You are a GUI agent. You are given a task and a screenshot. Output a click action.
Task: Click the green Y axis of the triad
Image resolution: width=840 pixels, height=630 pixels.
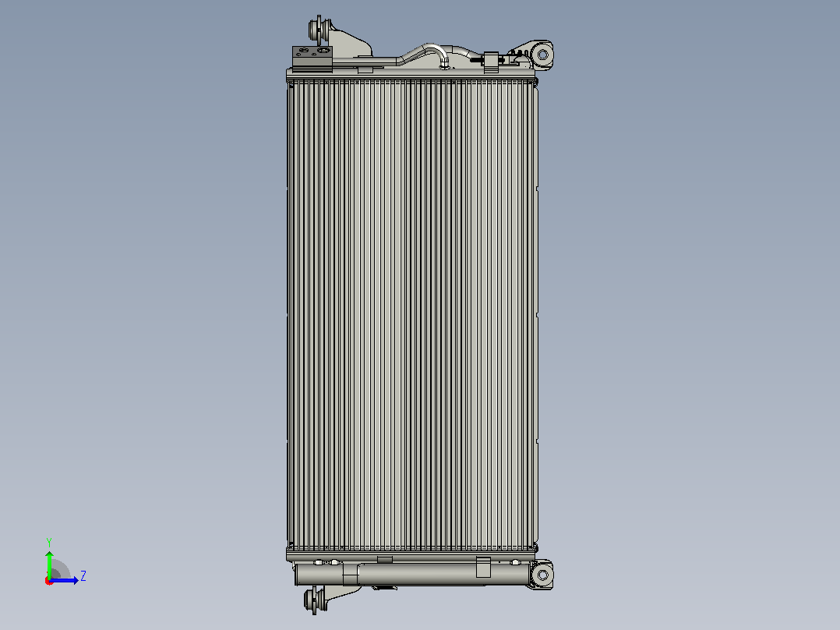[x=49, y=565]
